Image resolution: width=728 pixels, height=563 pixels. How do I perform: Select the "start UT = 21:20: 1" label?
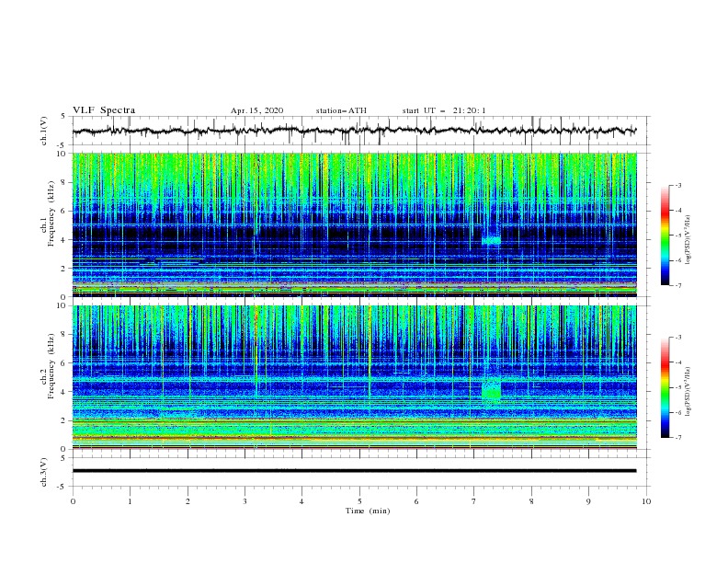pos(444,110)
